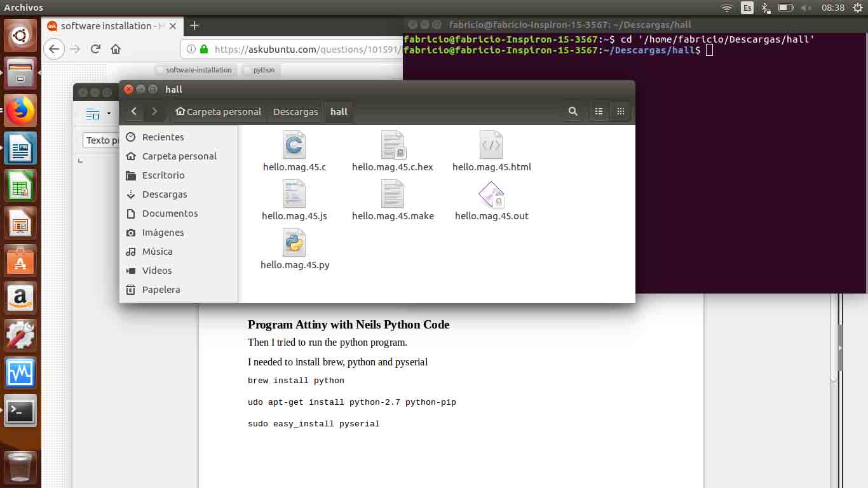Select the hello.mag.45.c.hex file

pyautogui.click(x=393, y=151)
